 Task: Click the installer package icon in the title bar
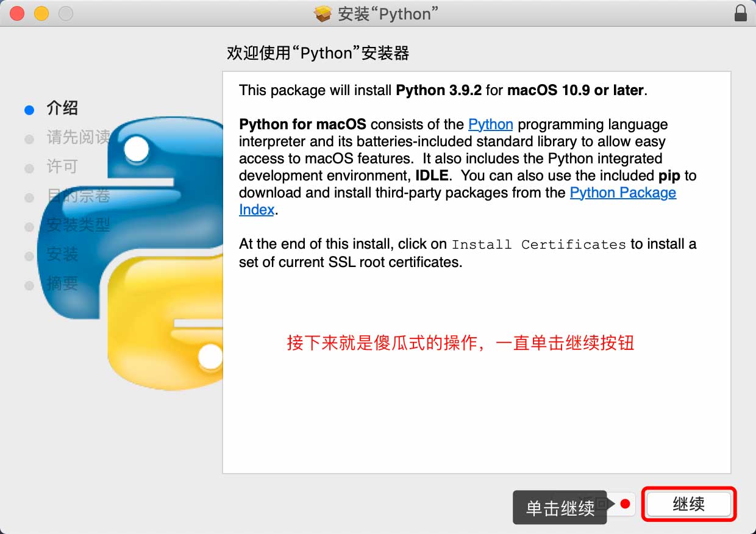coord(323,13)
